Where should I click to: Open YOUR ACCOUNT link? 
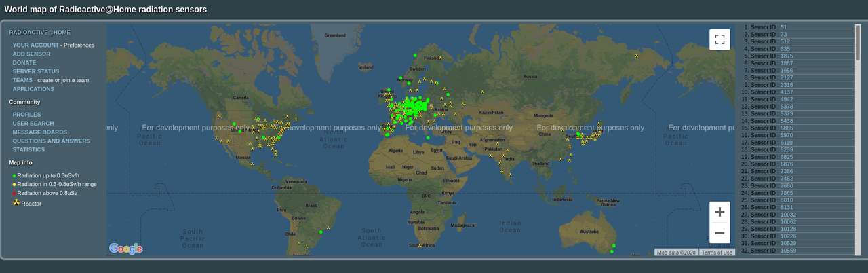tap(36, 45)
